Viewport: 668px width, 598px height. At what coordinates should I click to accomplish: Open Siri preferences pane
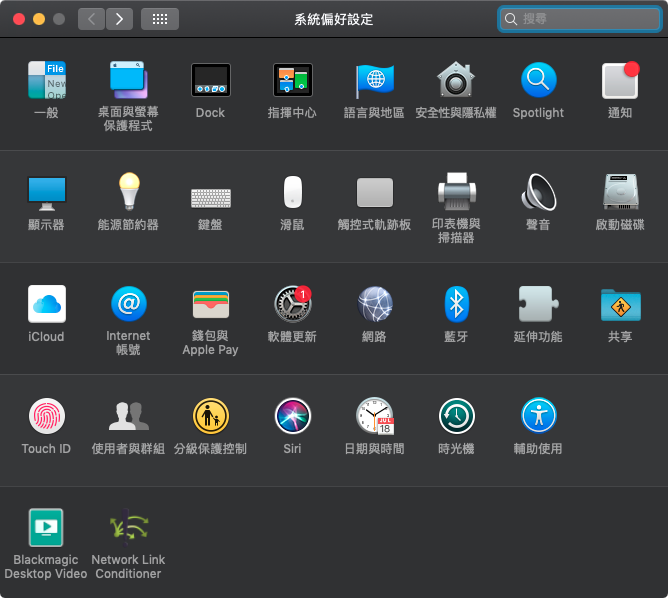click(292, 416)
